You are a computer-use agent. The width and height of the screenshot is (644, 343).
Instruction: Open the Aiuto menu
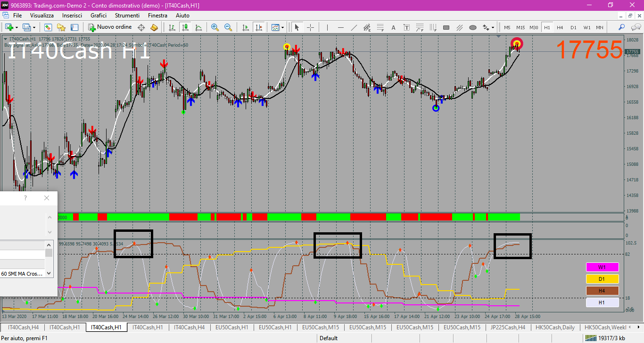point(182,16)
